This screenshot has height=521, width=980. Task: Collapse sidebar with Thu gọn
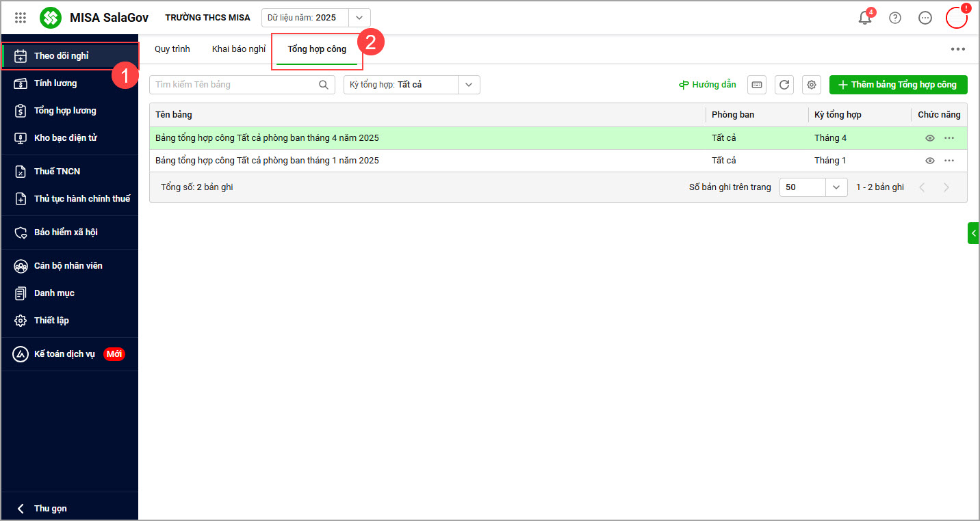point(50,509)
